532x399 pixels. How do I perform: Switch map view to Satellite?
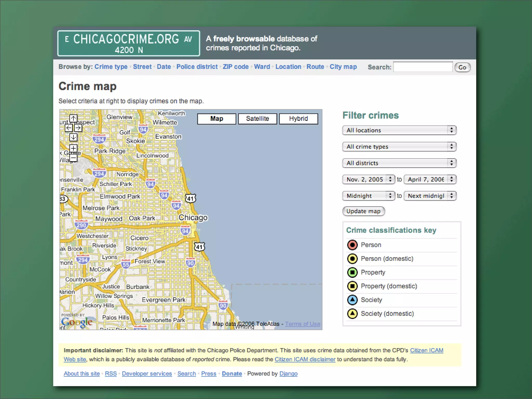click(x=257, y=119)
